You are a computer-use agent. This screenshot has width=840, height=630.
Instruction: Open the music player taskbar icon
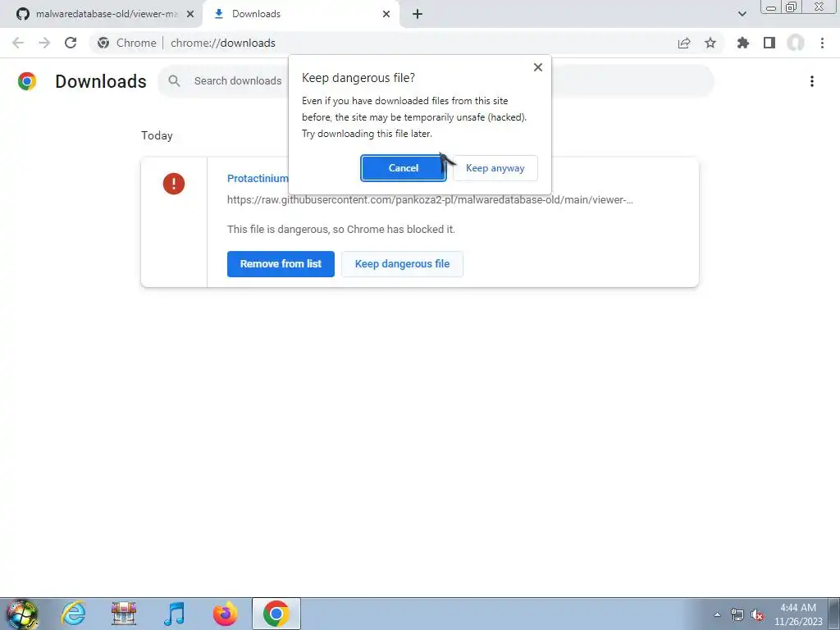(174, 614)
